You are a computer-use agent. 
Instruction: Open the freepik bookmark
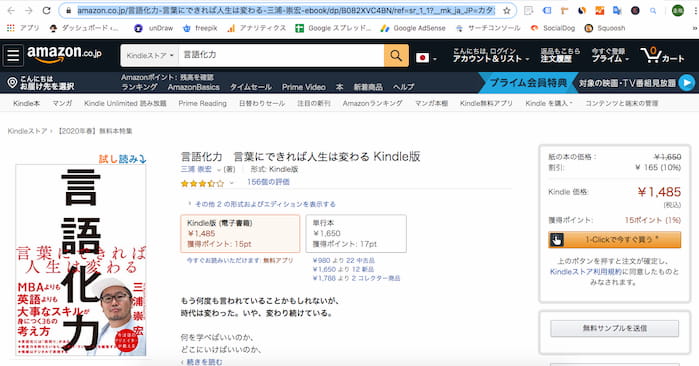(200, 28)
